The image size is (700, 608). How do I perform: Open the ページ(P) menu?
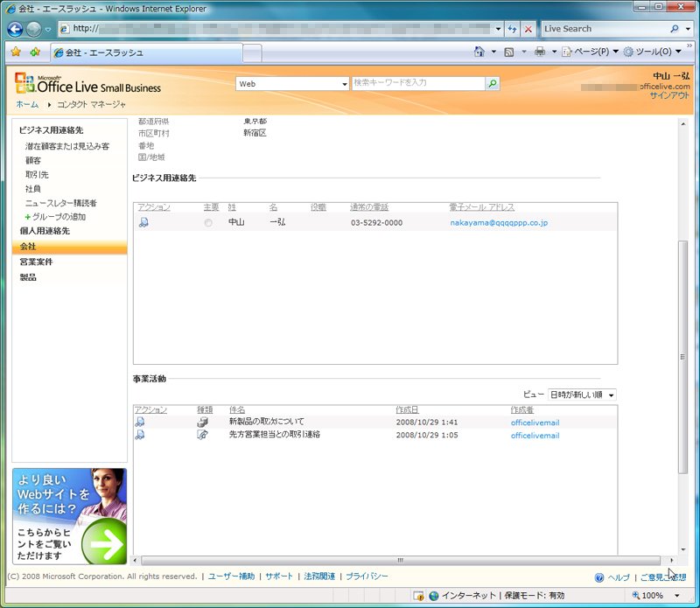[x=590, y=52]
